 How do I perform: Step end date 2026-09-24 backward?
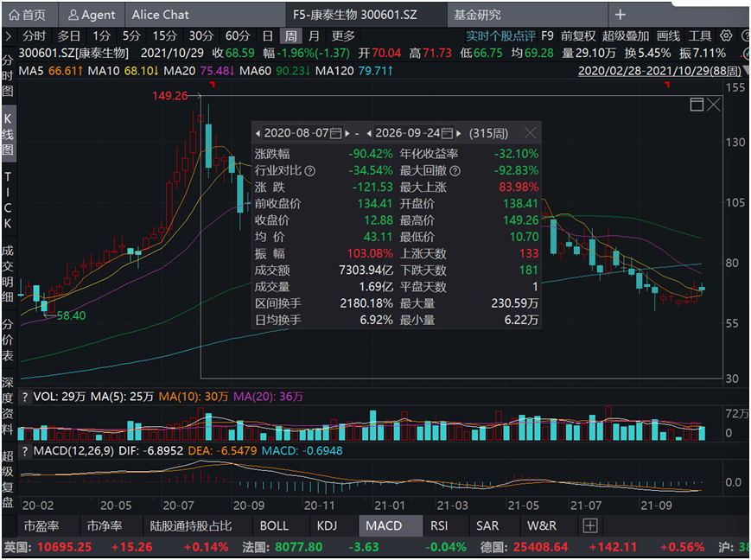point(369,133)
